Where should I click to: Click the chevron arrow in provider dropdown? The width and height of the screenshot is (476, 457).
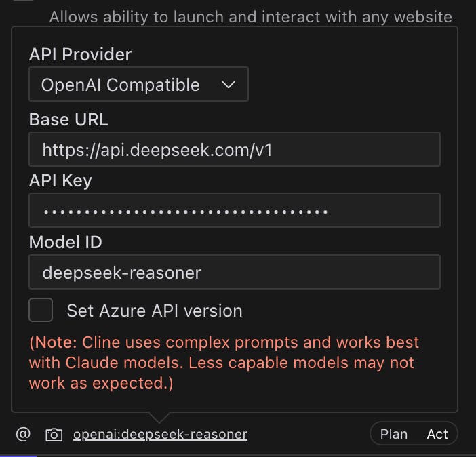pos(229,85)
